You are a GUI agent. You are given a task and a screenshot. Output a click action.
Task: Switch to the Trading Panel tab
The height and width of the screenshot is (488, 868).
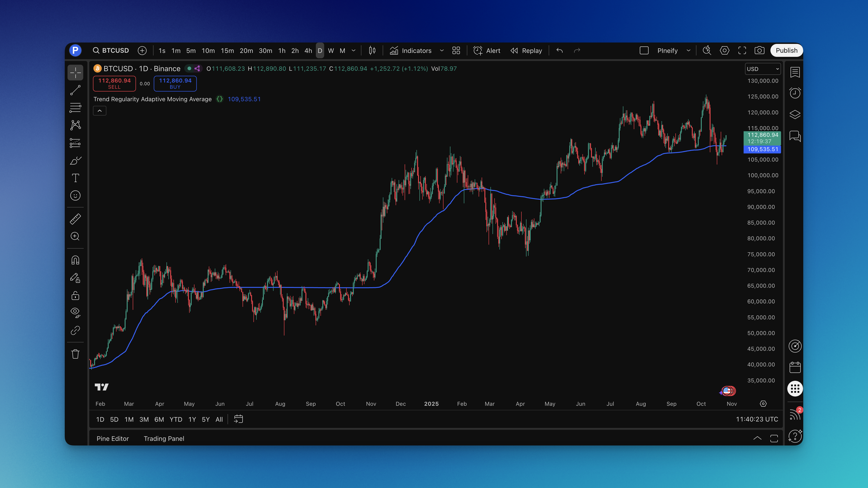(x=164, y=439)
